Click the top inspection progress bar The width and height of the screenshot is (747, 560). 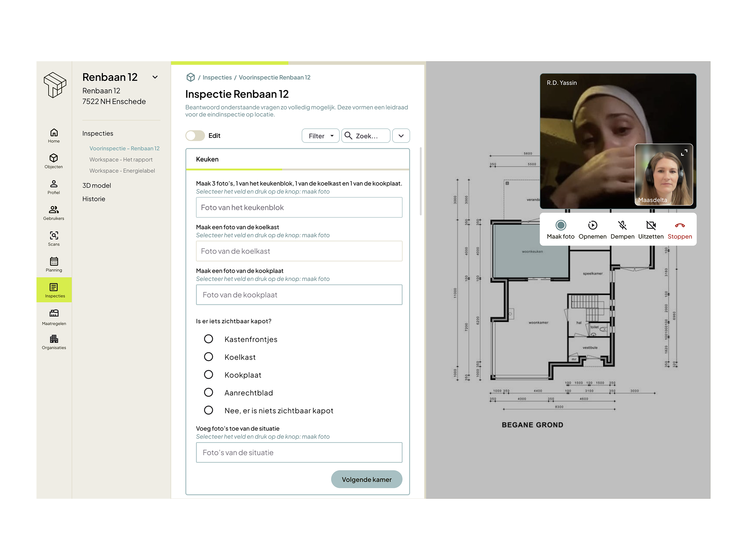click(x=298, y=63)
